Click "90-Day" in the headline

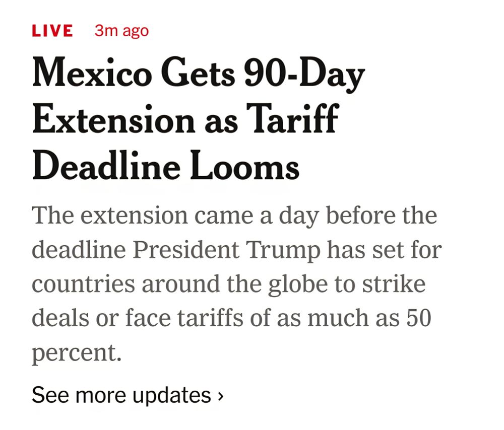(304, 73)
